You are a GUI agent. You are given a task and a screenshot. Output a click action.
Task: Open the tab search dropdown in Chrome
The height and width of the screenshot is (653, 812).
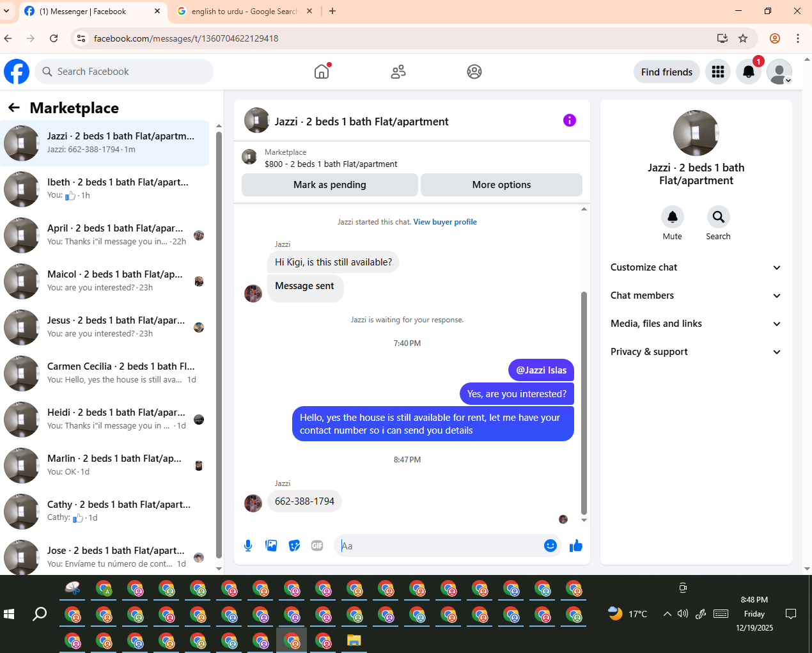tap(6, 11)
